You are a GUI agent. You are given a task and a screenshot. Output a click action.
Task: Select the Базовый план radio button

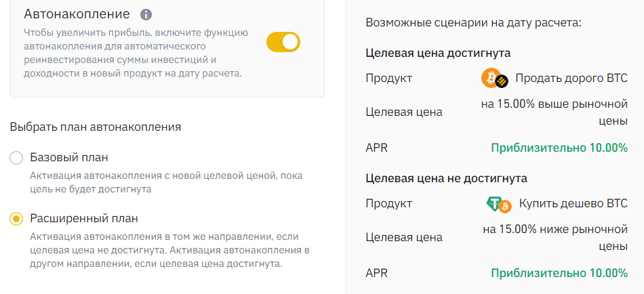pos(16,159)
